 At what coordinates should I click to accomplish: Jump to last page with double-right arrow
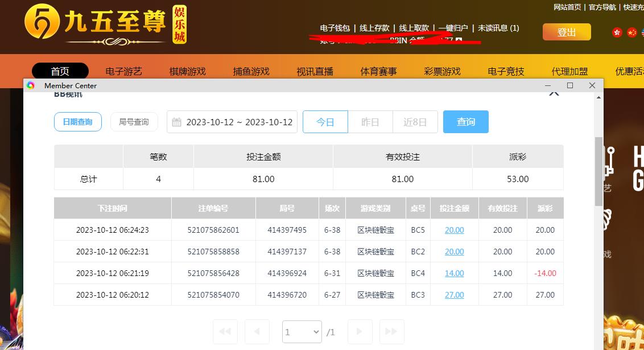391,331
